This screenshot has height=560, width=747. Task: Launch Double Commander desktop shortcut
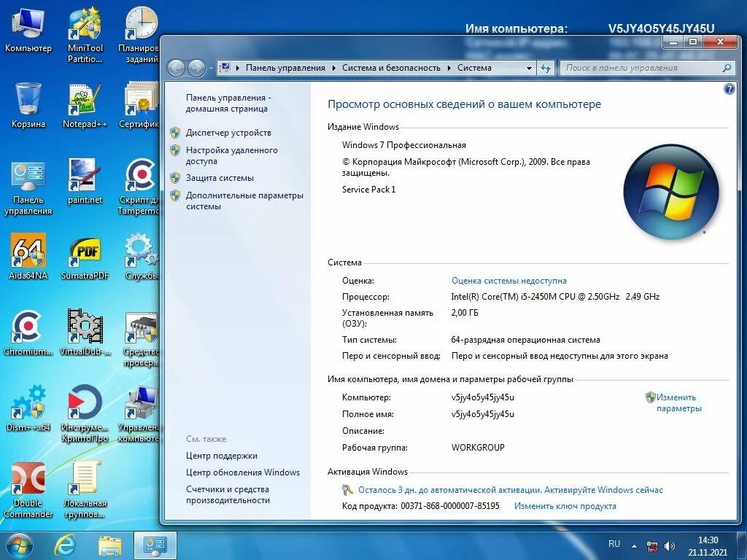[x=28, y=491]
